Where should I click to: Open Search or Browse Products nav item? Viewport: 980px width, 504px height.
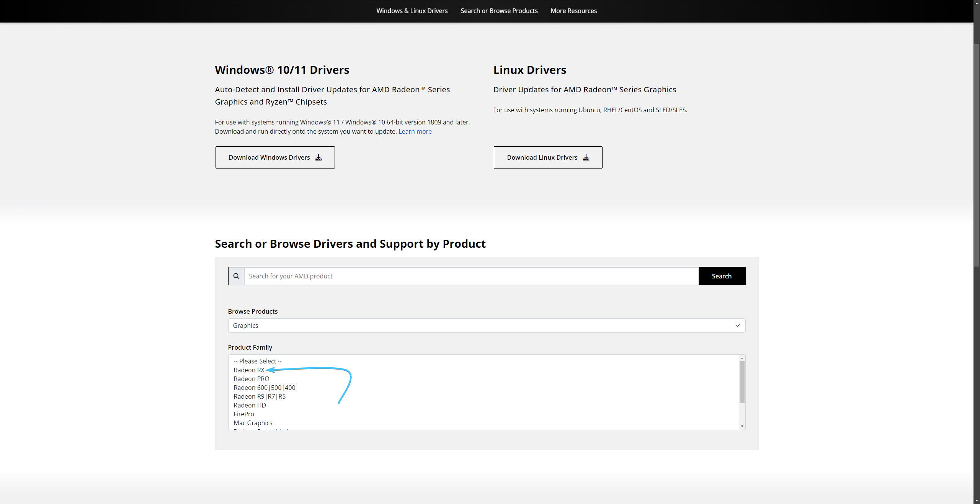coord(499,11)
